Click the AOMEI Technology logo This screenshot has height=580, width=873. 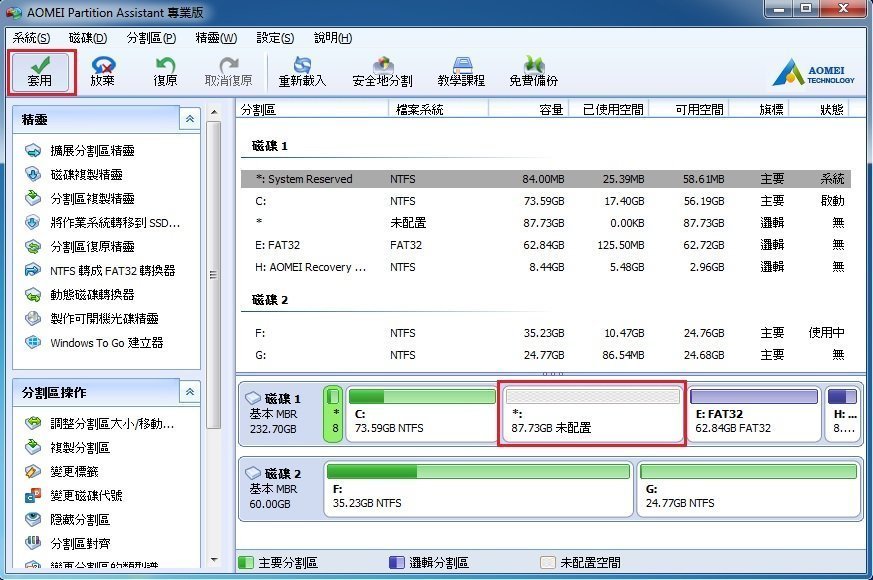coord(813,72)
